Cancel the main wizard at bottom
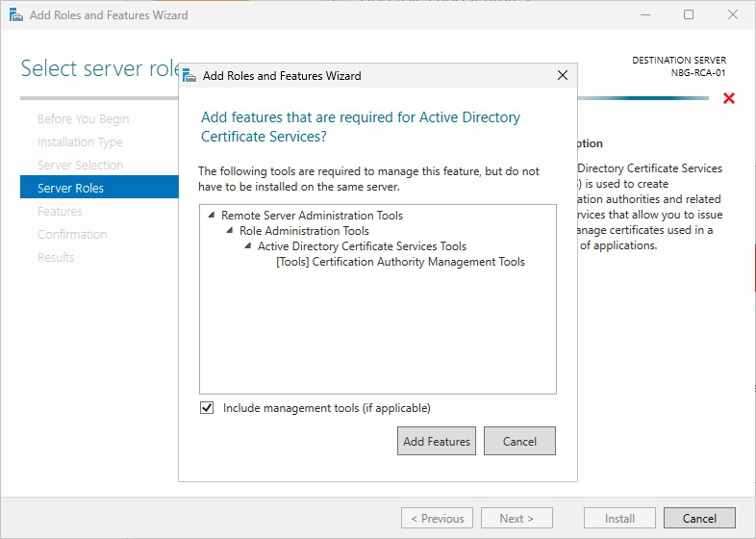The image size is (756, 539). click(x=699, y=518)
